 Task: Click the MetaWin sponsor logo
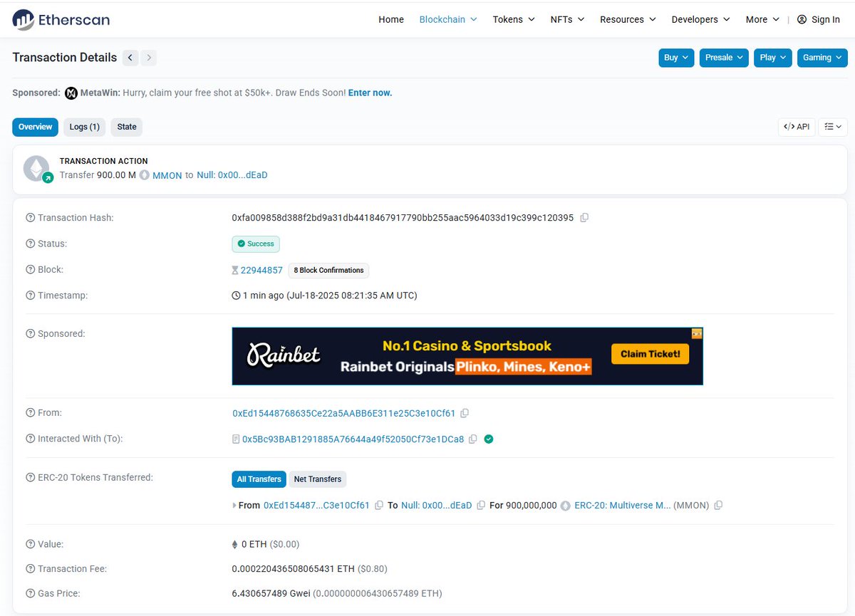click(71, 93)
